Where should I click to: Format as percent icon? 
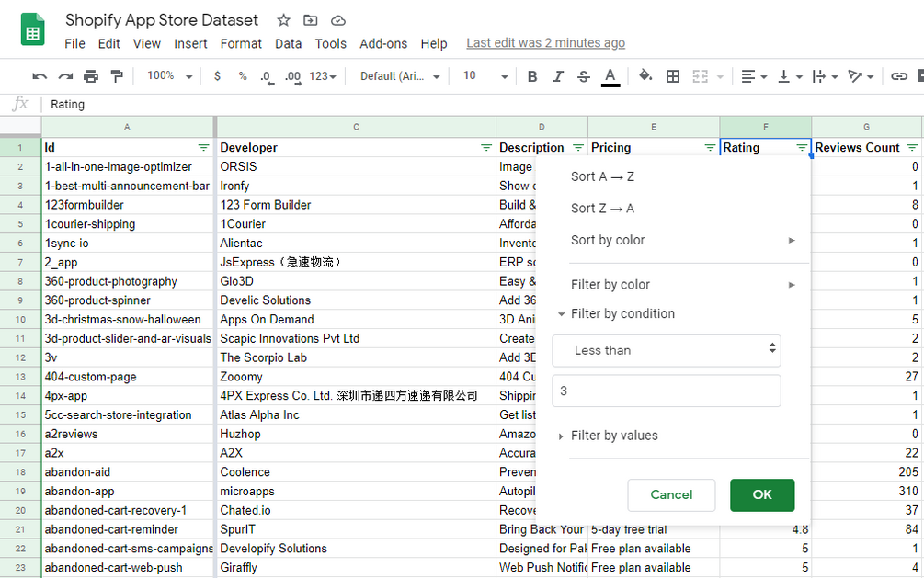coord(242,76)
